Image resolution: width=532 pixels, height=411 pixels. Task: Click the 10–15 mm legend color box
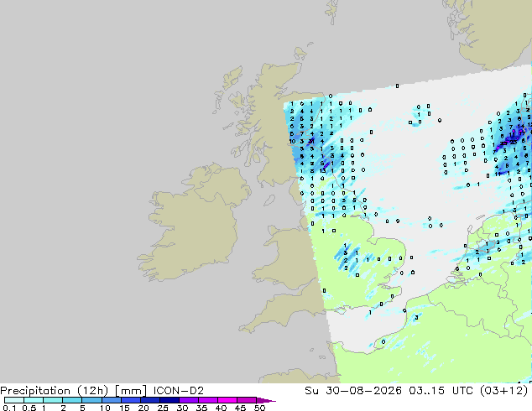[111, 400]
